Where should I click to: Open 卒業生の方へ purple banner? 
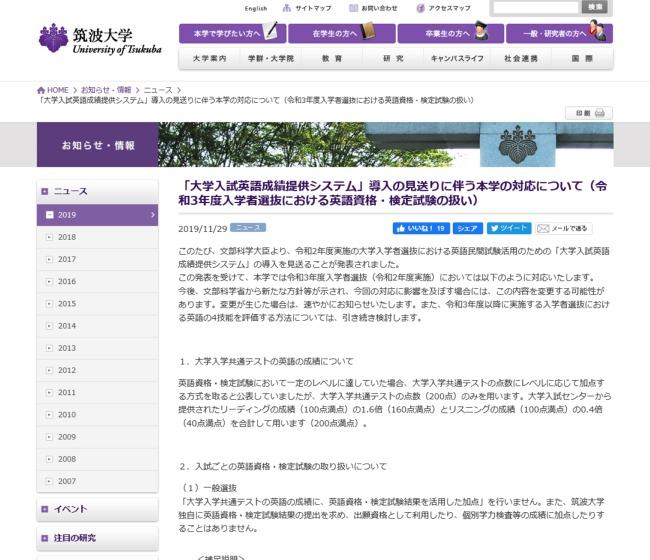pos(451,34)
